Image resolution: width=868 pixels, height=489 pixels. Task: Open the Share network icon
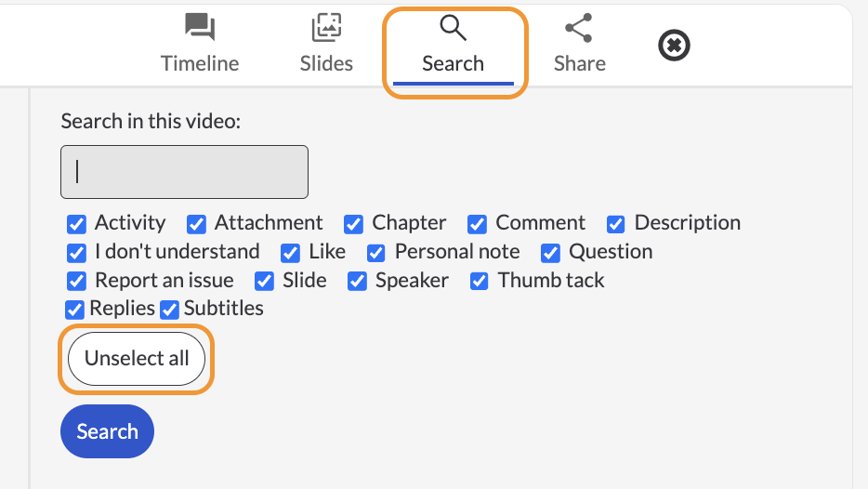[x=579, y=28]
